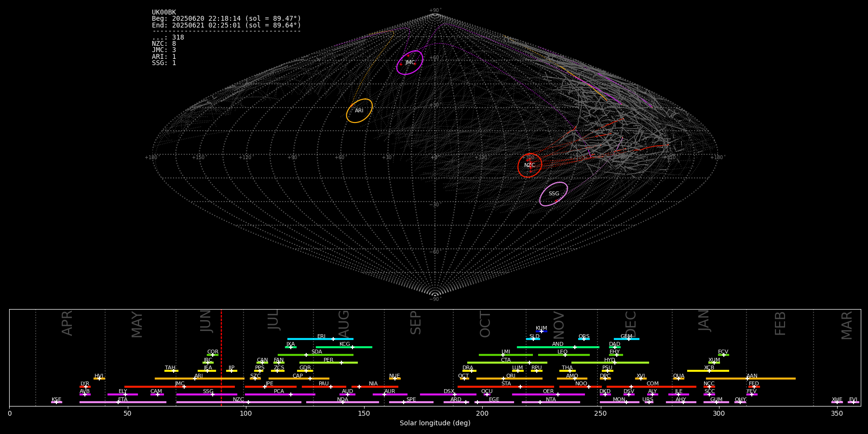The height and width of the screenshot is (434, 868).
Task: Click the NTA shower bar on the timeline
Action: [551, 402]
